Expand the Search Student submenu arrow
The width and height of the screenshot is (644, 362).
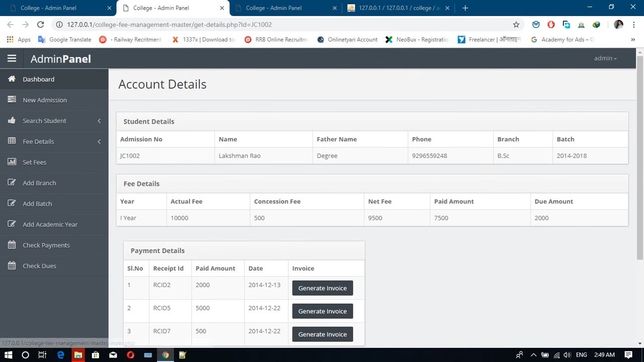[99, 121]
